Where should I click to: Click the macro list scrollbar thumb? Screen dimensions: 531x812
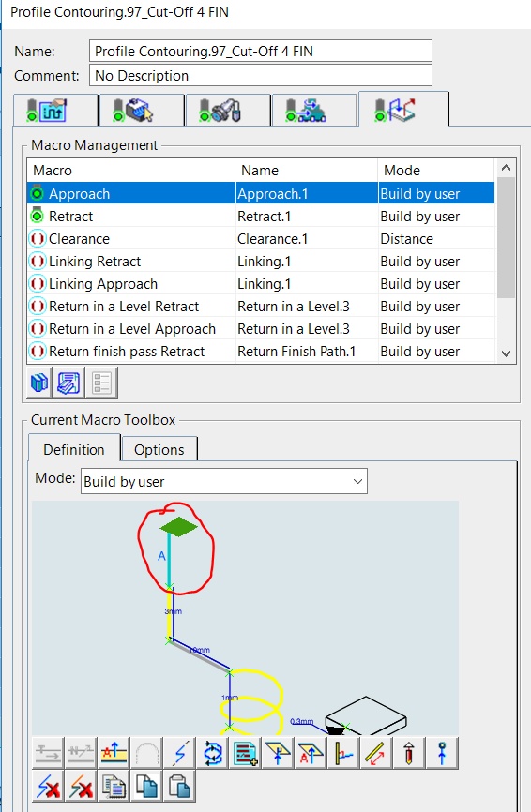(506, 238)
